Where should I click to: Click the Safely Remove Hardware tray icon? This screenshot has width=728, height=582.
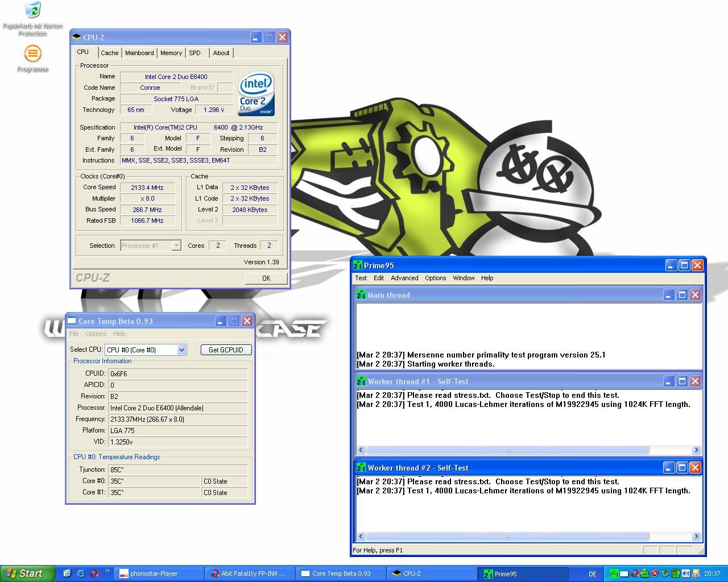665,573
